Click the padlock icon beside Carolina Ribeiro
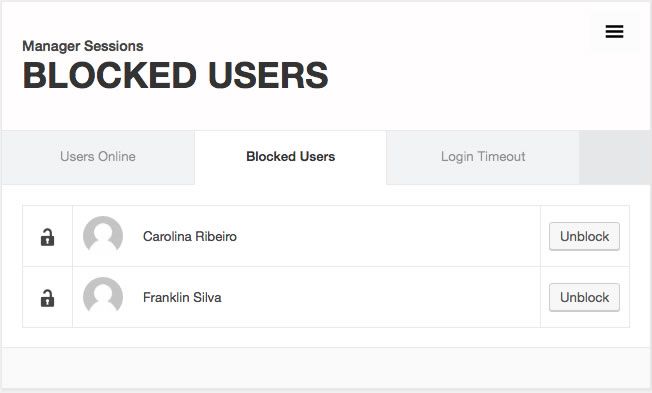The width and height of the screenshot is (652, 393). pos(47,237)
